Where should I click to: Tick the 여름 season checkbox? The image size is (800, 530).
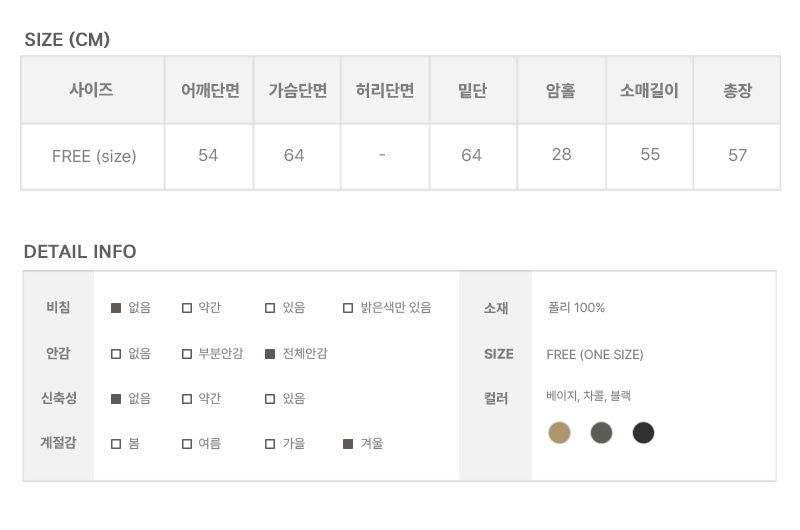pyautogui.click(x=187, y=443)
